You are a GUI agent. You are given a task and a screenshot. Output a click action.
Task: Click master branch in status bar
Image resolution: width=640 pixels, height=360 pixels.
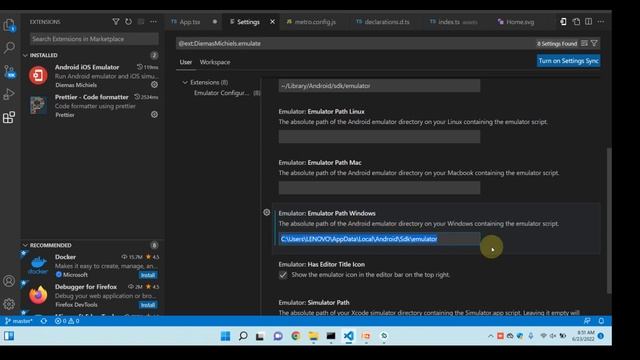19,321
